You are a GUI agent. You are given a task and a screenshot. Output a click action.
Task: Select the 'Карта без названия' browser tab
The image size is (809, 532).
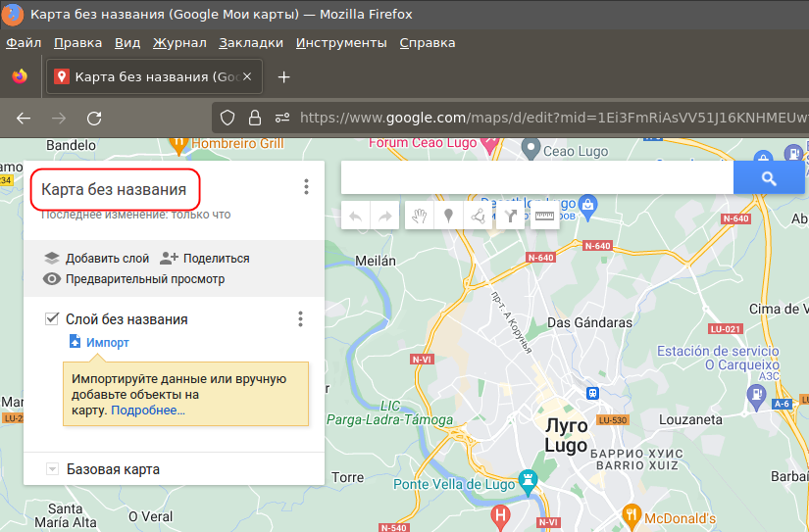tap(154, 76)
